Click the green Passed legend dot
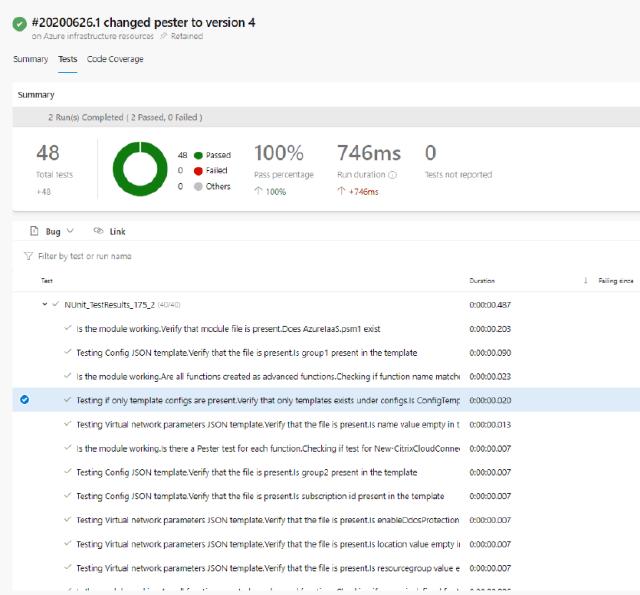The height and width of the screenshot is (595, 640). [x=198, y=155]
